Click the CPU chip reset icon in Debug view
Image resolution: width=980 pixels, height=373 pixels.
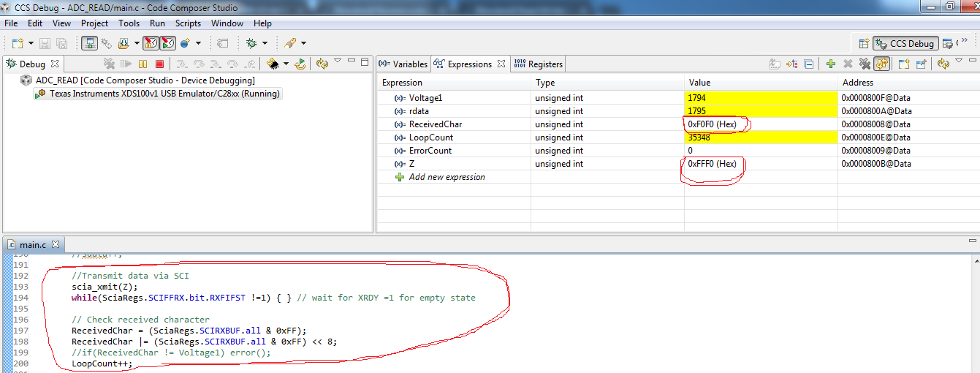pos(273,64)
